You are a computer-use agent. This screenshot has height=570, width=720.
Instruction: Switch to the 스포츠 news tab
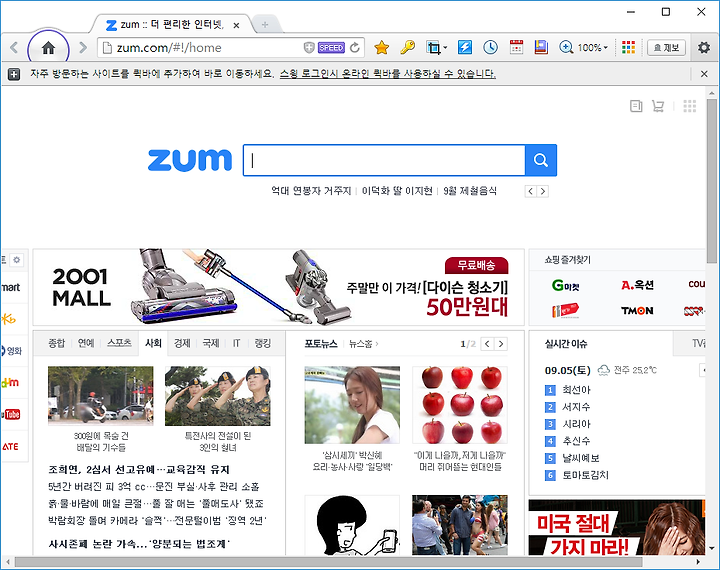[x=119, y=343]
